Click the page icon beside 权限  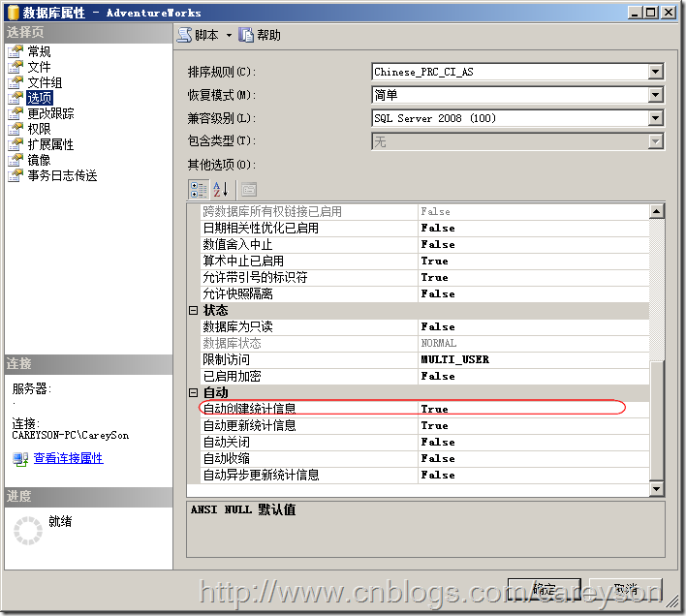[x=16, y=129]
